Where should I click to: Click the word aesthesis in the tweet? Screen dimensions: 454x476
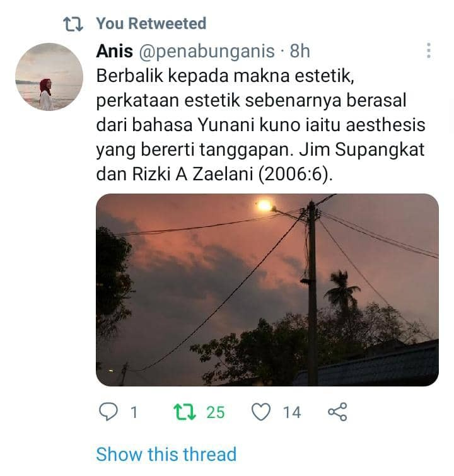(x=385, y=125)
